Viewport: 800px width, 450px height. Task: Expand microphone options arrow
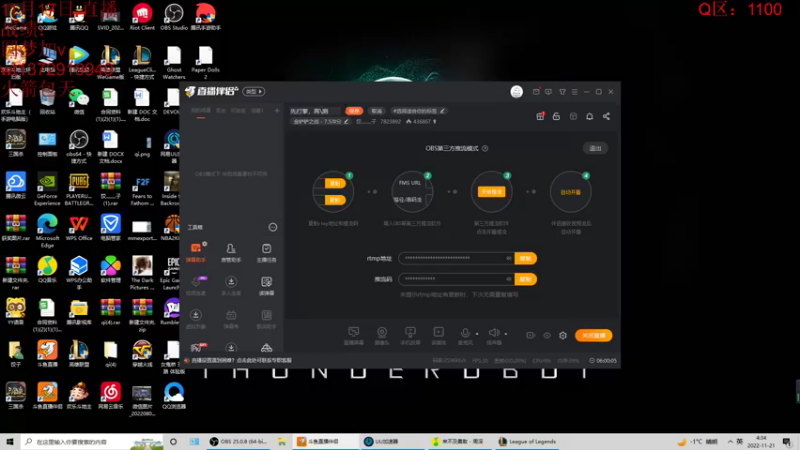[x=477, y=334]
